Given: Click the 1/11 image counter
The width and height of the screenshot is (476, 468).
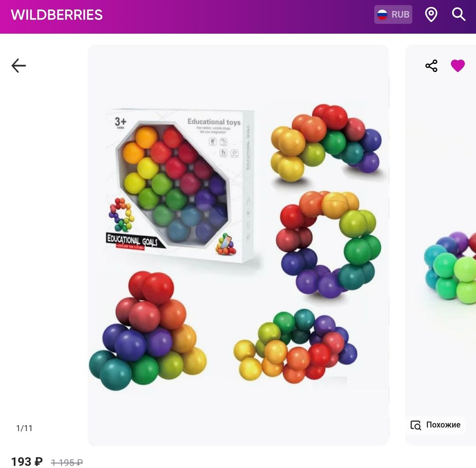Looking at the screenshot, I should click(x=24, y=428).
